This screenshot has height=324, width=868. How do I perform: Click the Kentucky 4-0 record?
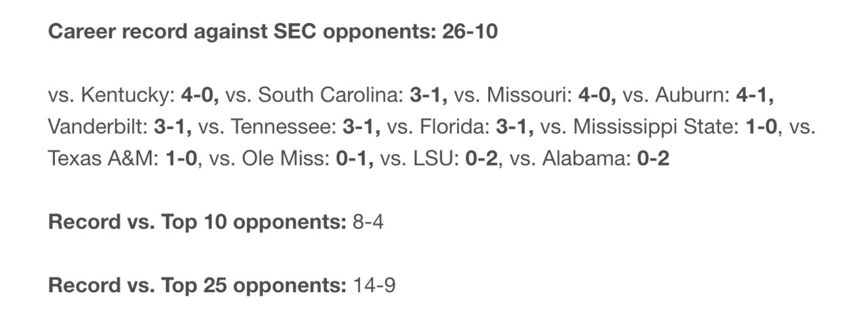pyautogui.click(x=200, y=96)
